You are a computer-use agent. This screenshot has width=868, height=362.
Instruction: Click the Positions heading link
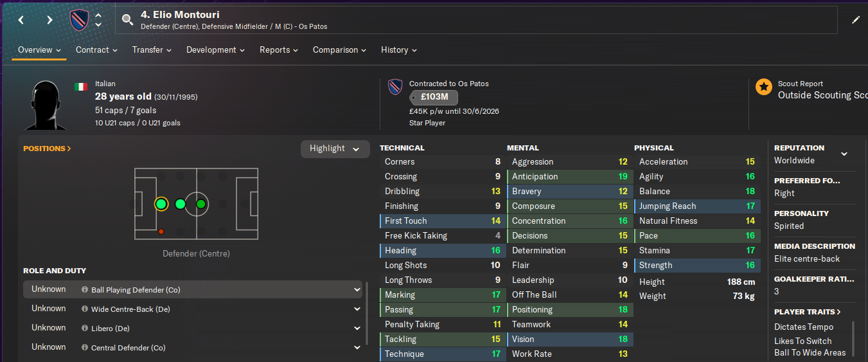coord(47,149)
